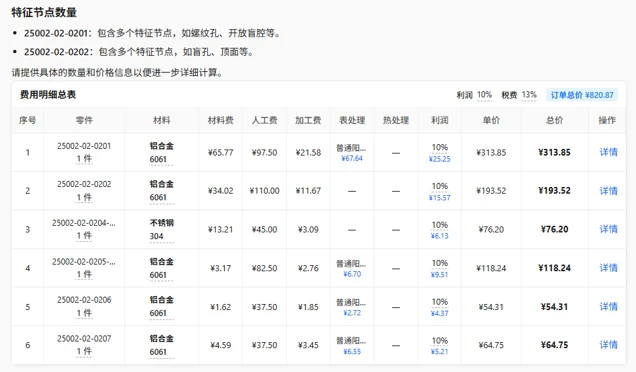Click total price ¥76.20 in bold

554,229
